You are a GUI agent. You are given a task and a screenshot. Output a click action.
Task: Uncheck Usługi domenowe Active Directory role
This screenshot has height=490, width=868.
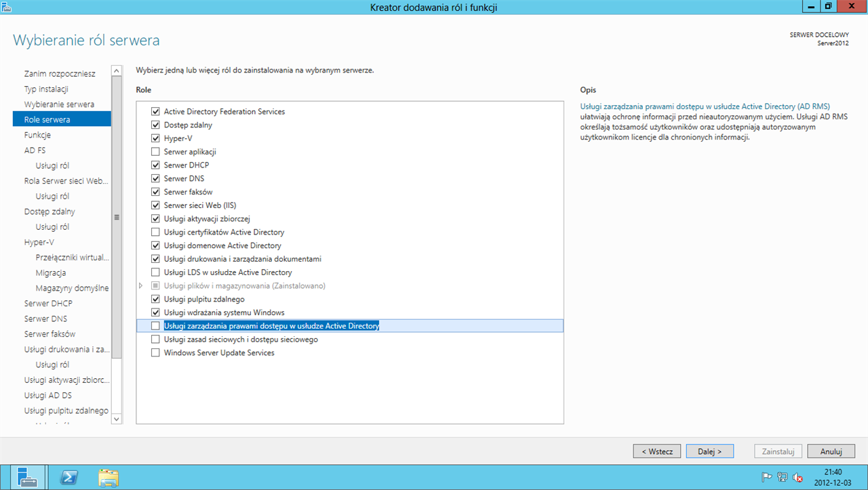click(x=155, y=245)
